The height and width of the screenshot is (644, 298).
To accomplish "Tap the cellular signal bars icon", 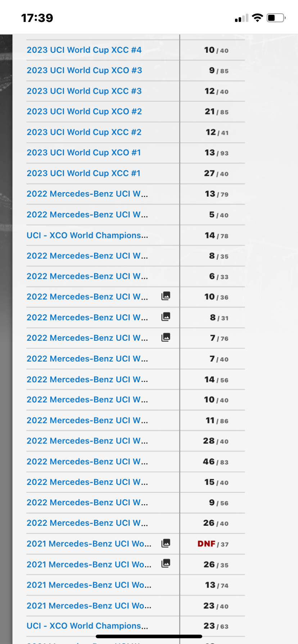I will coord(241,18).
